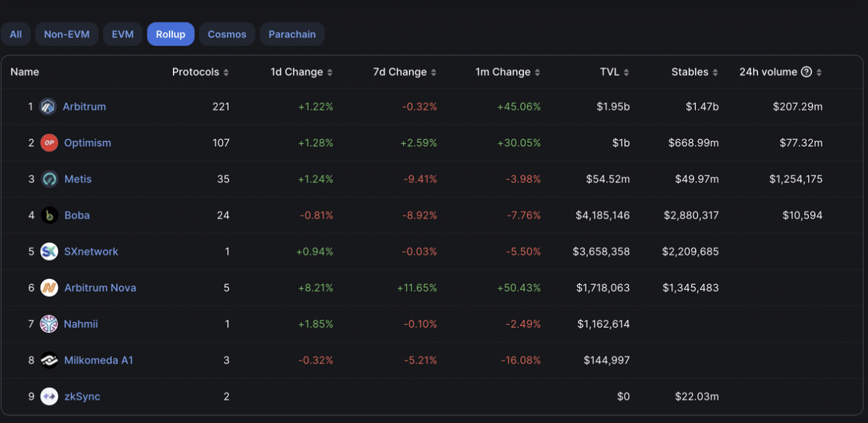868x423 pixels.
Task: Click the Optimism OP logo icon
Action: [x=49, y=143]
